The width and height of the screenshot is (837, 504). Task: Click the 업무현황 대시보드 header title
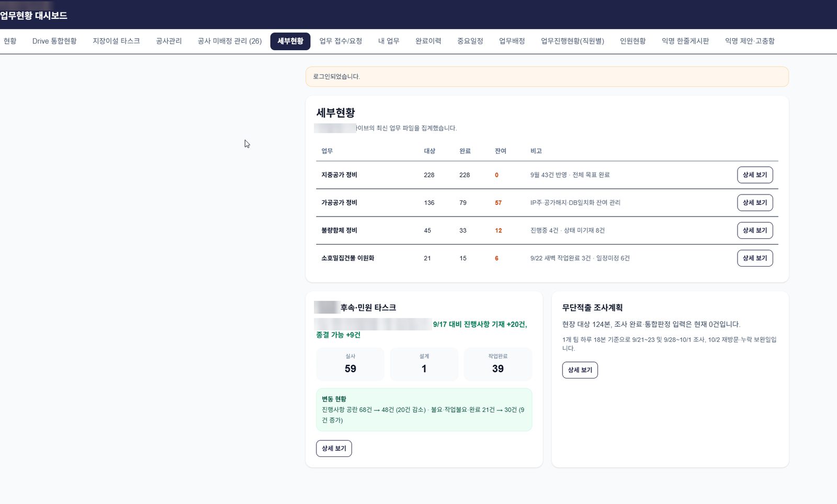point(33,16)
